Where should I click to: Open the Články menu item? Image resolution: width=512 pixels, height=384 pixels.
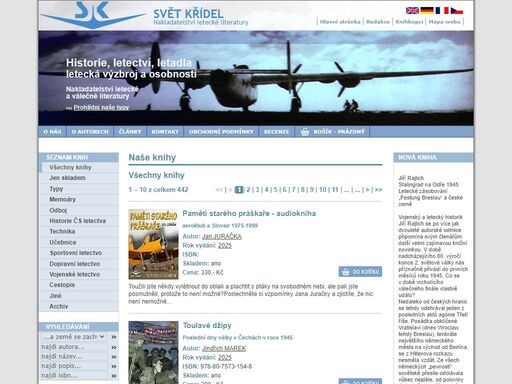click(x=130, y=132)
